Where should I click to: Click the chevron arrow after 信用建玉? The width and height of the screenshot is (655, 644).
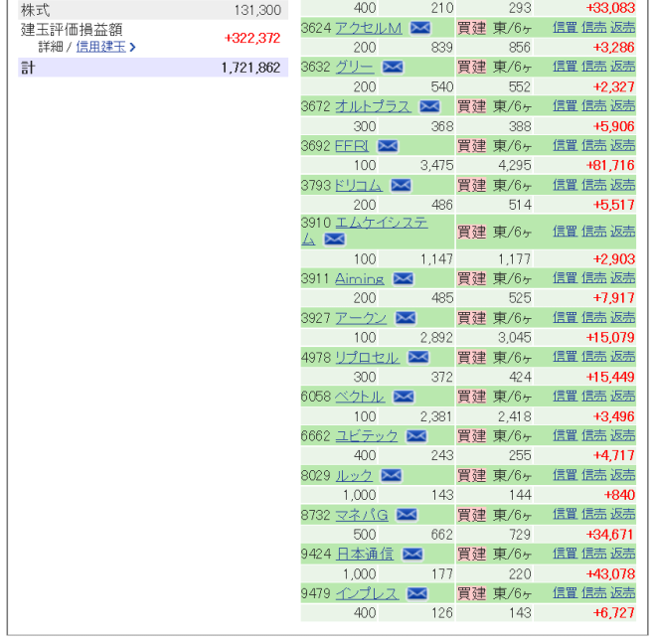[132, 47]
